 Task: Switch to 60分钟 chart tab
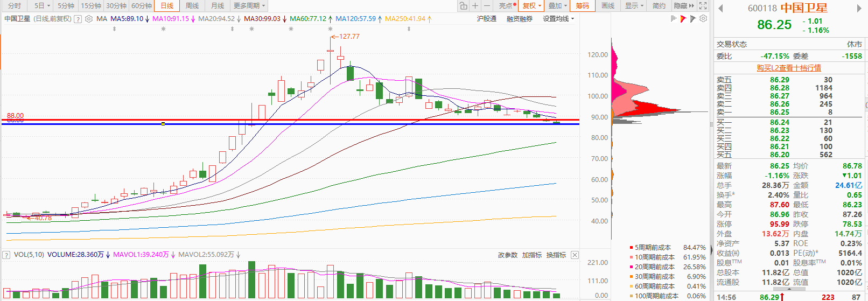click(x=142, y=6)
